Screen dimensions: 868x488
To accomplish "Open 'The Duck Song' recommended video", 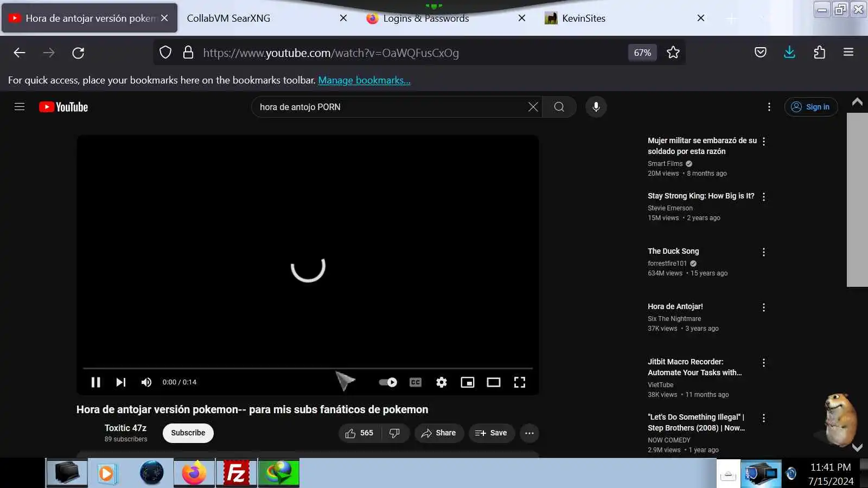I will [x=673, y=251].
